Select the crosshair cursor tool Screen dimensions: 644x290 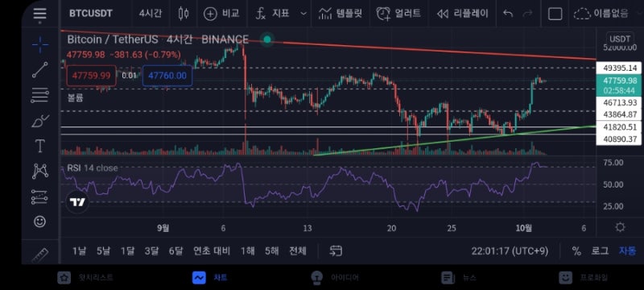tap(39, 44)
